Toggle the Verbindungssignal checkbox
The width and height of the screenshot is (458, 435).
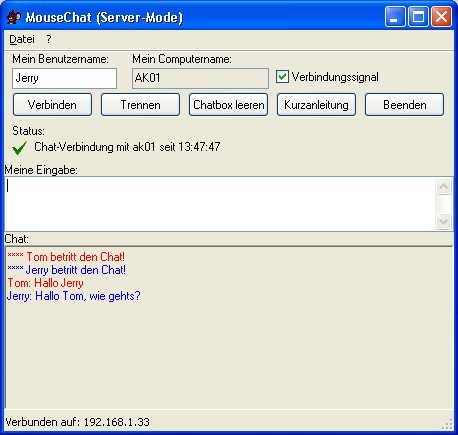pos(282,77)
